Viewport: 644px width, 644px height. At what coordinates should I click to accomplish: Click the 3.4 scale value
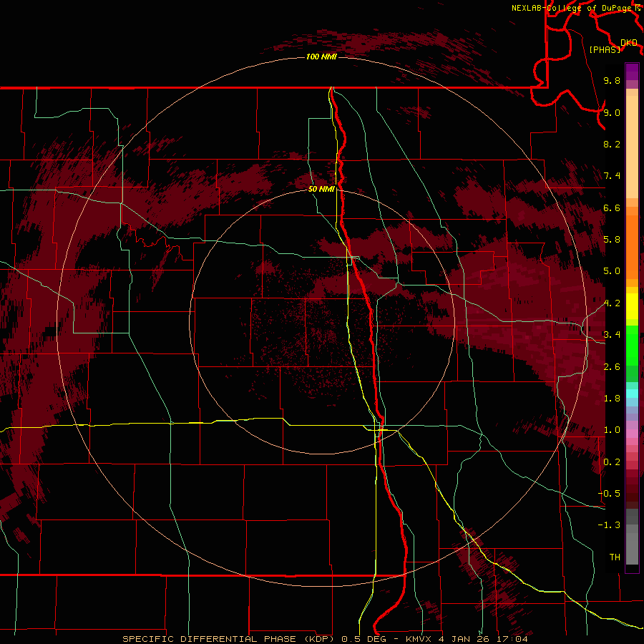612,335
